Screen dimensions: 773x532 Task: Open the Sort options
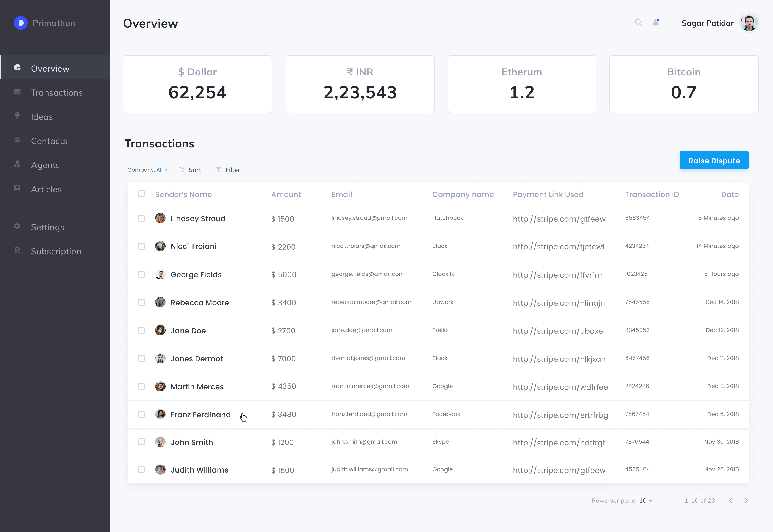pos(190,170)
